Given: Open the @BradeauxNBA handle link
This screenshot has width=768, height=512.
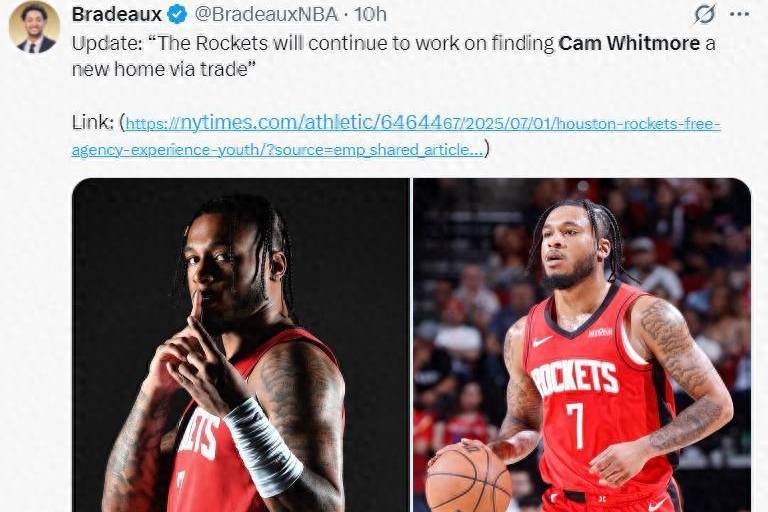Looking at the screenshot, I should (266, 15).
